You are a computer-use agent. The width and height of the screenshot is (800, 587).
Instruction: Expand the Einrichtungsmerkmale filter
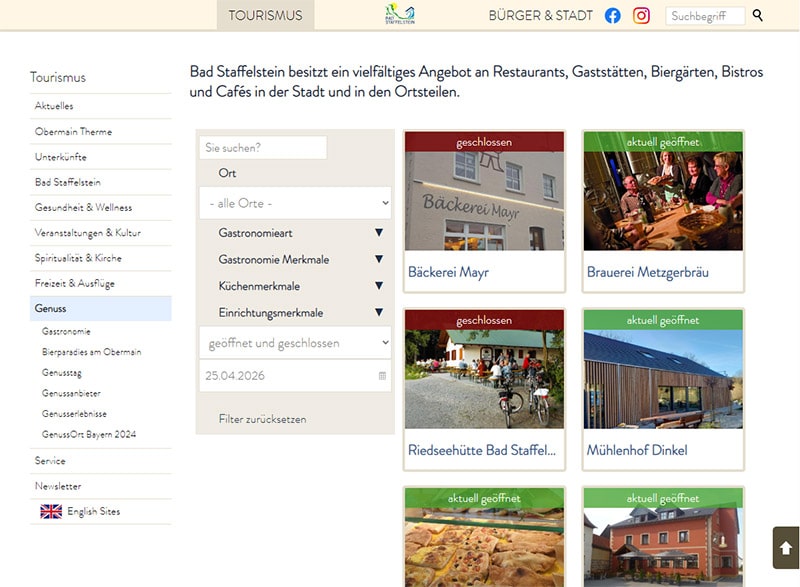tap(379, 313)
